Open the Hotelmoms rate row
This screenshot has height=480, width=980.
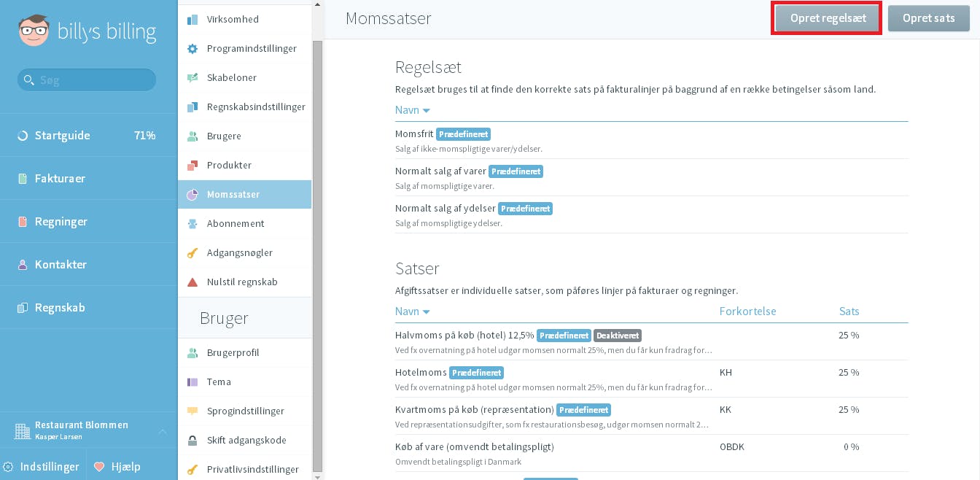coord(652,379)
